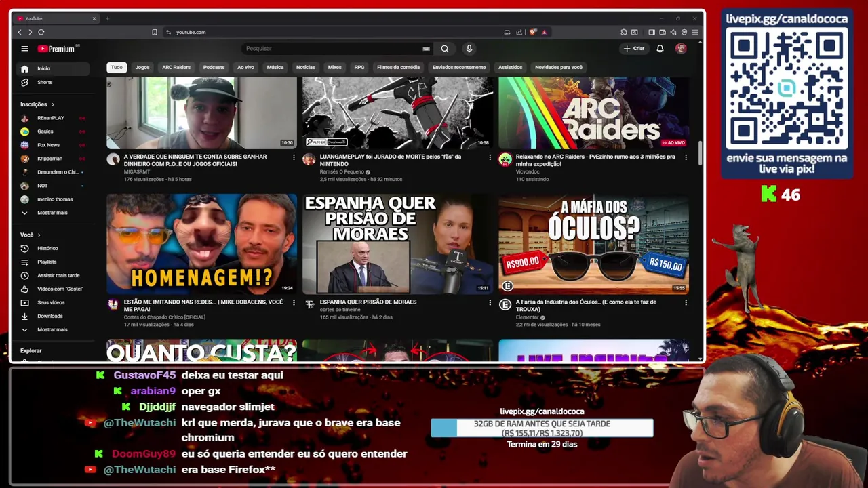The height and width of the screenshot is (488, 868).
Task: Close the YouTube browser tab
Action: point(94,18)
